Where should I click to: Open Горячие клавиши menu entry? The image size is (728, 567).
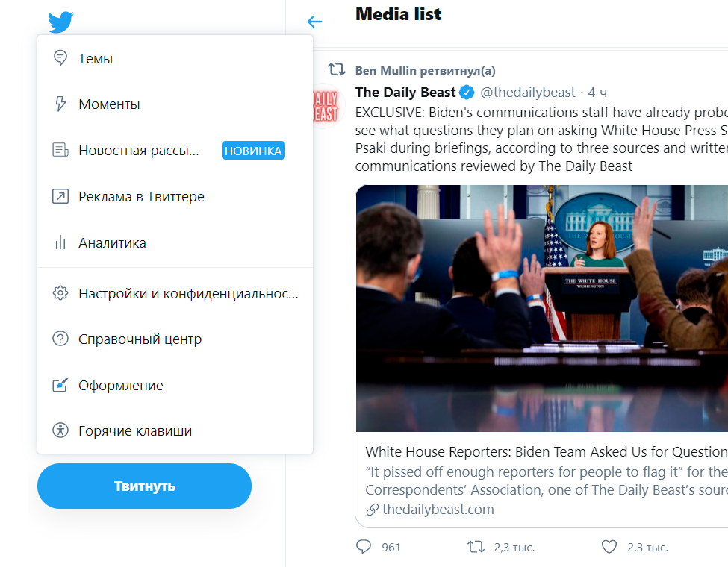[134, 431]
